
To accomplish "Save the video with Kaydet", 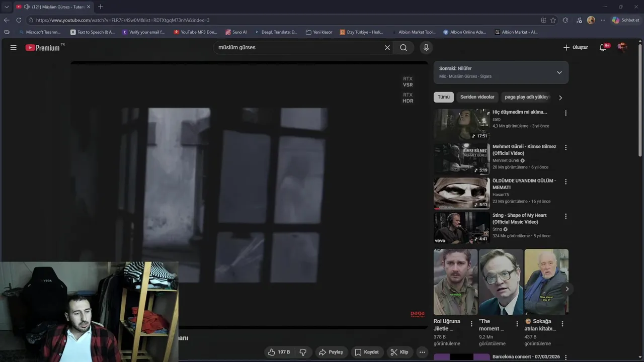I will [x=367, y=352].
